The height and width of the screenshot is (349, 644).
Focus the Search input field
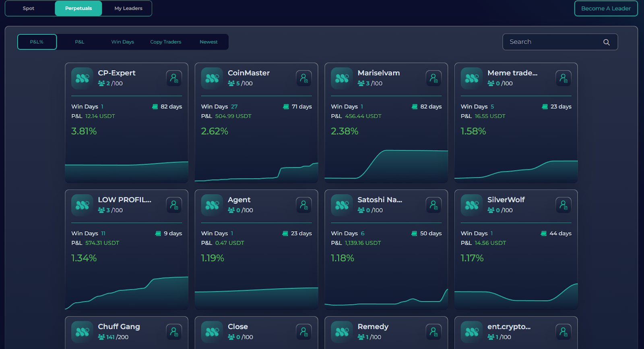click(x=553, y=42)
